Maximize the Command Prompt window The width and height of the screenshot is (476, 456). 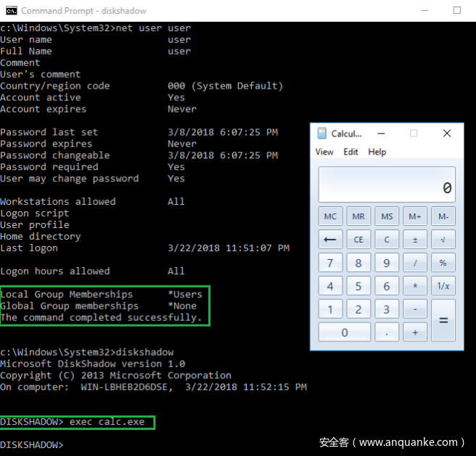click(x=457, y=11)
